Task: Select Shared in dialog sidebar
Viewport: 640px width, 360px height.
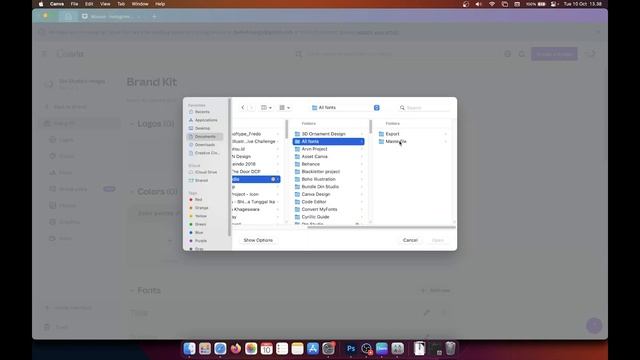Action: [x=201, y=180]
